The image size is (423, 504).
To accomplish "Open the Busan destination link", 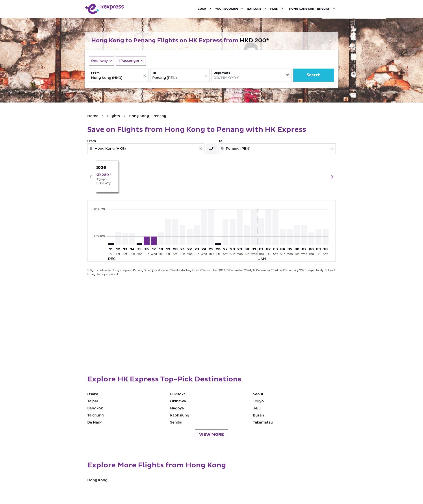I will click(x=258, y=415).
